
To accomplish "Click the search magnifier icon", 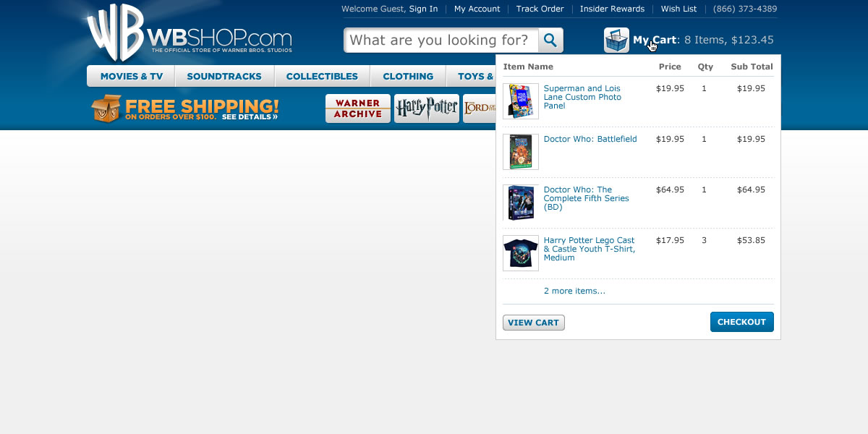I will (550, 40).
